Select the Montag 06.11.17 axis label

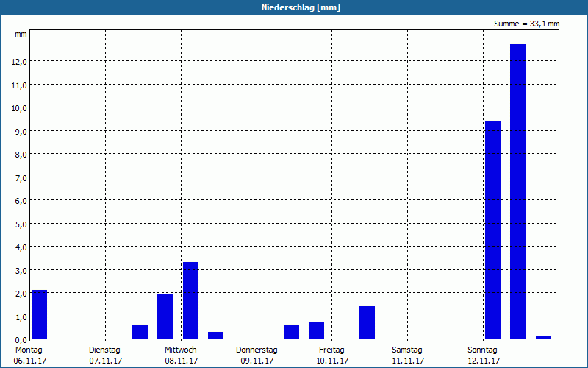(x=29, y=355)
